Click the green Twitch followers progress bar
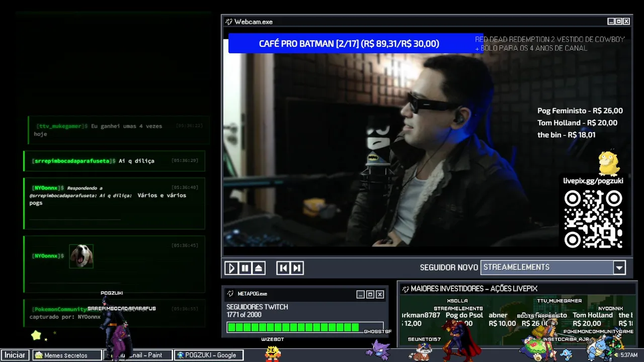Screen dimensions: 644x362 point(305,328)
